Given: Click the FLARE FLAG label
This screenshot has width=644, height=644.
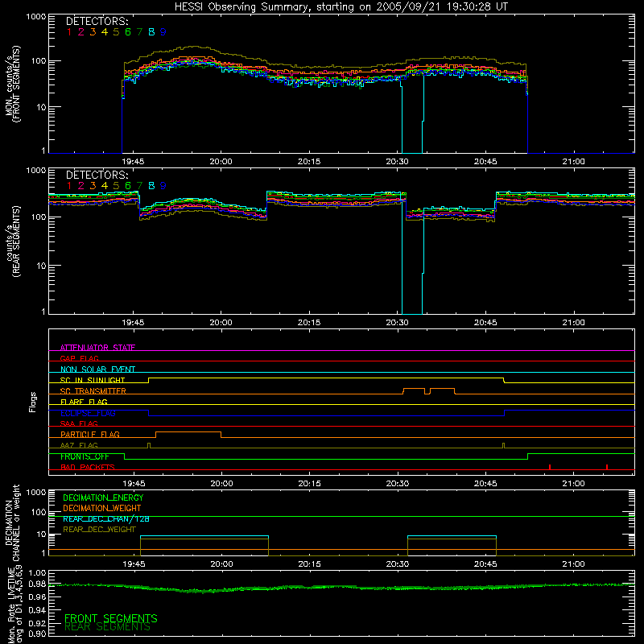Looking at the screenshot, I should coord(84,402).
